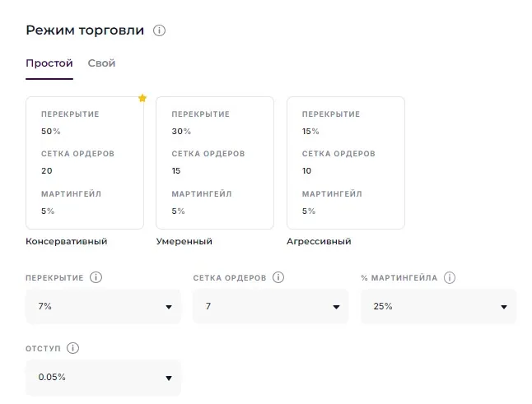Click the Консервативный label text

[67, 242]
